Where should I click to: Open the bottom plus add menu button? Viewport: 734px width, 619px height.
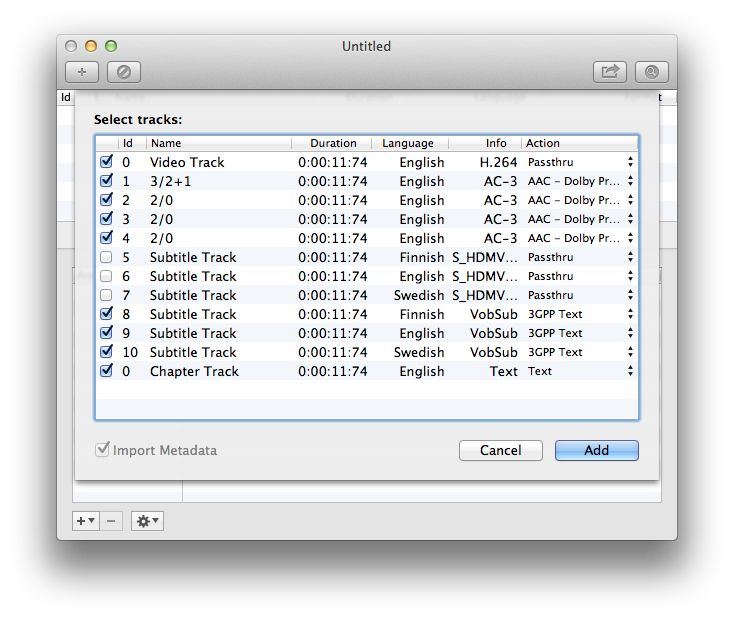click(x=86, y=521)
